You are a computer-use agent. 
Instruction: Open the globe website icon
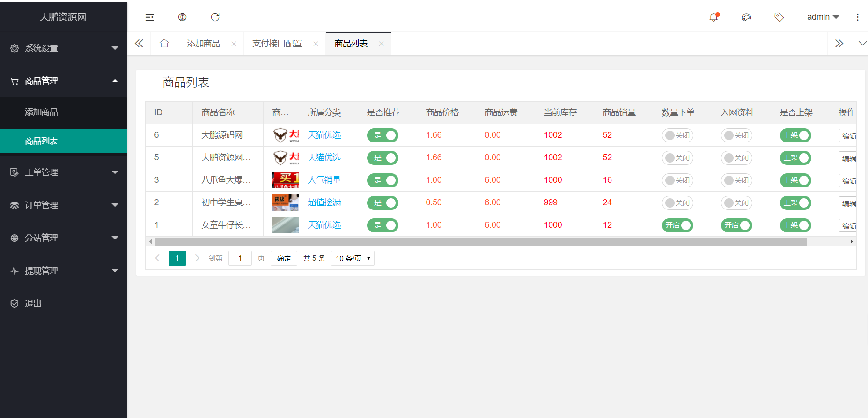[183, 17]
